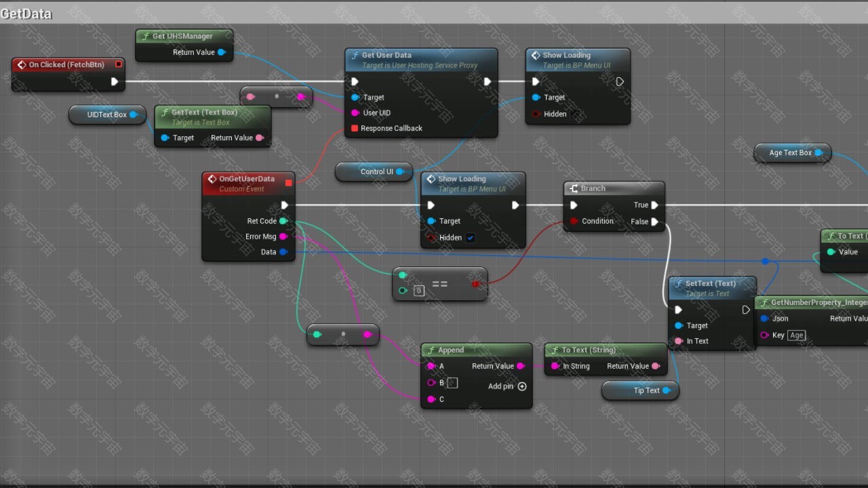Click reroute knot on the blue Data wire
868x488 pixels.
pyautogui.click(x=765, y=261)
